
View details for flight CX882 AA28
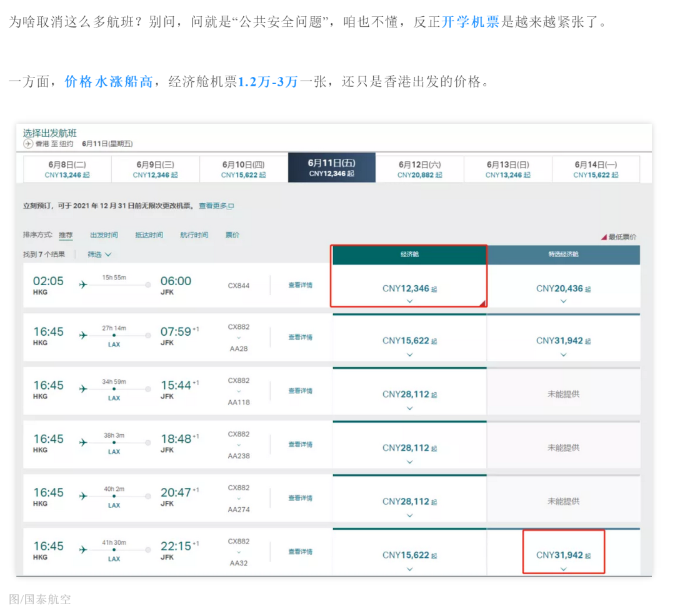pos(301,337)
